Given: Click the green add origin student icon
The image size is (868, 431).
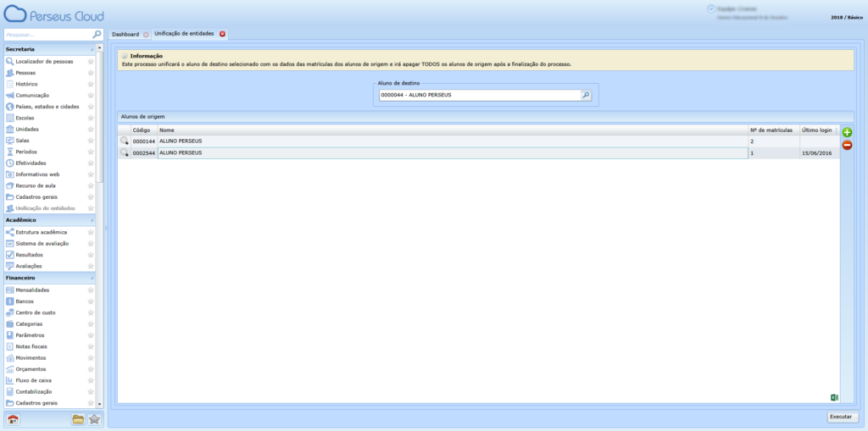Looking at the screenshot, I should pos(847,133).
